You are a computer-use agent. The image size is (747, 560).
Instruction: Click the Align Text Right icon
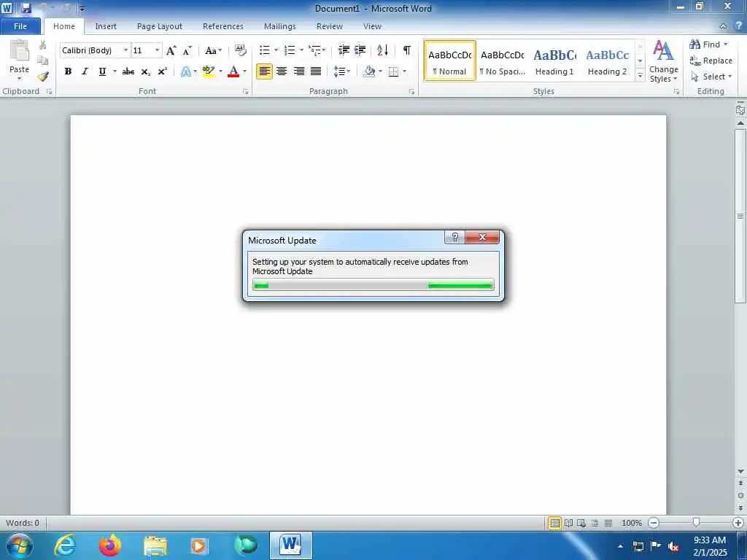point(298,71)
